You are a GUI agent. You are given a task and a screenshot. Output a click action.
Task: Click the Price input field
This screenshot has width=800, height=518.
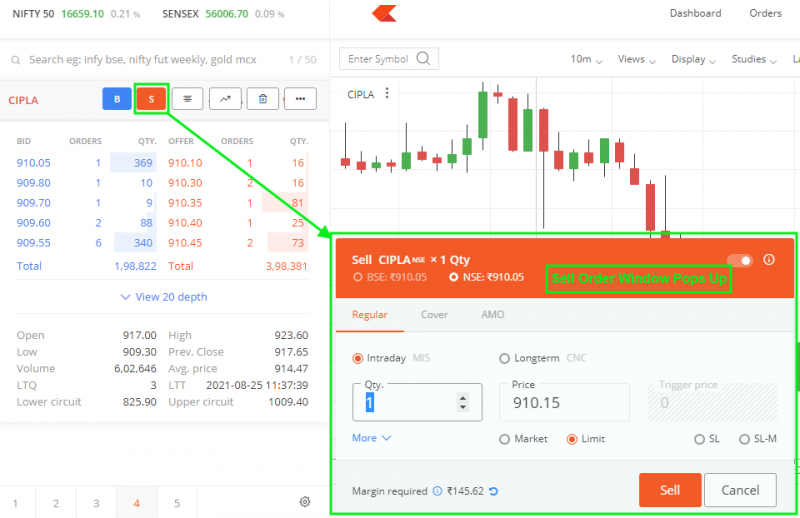tap(564, 402)
